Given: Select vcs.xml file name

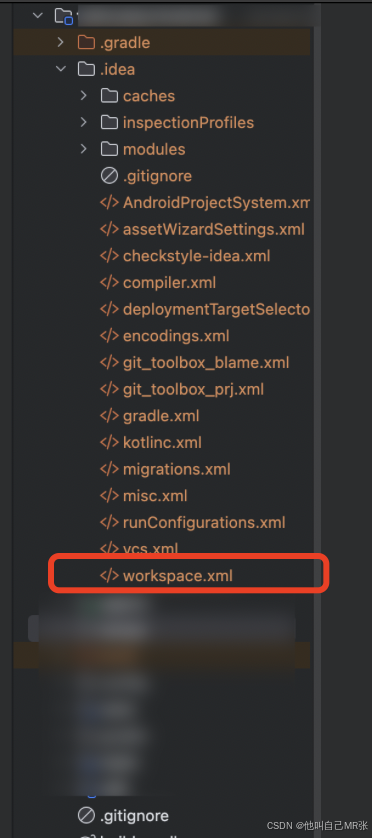Looking at the screenshot, I should tap(151, 548).
